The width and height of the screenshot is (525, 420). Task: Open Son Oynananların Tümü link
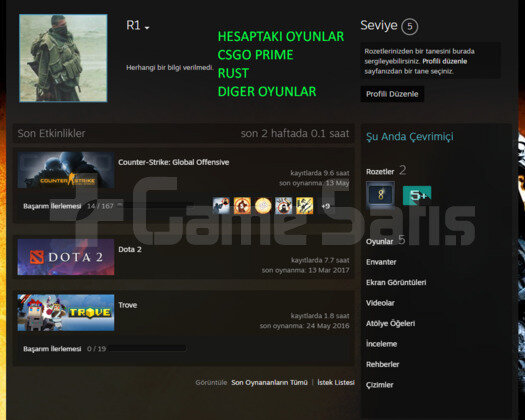(x=269, y=382)
